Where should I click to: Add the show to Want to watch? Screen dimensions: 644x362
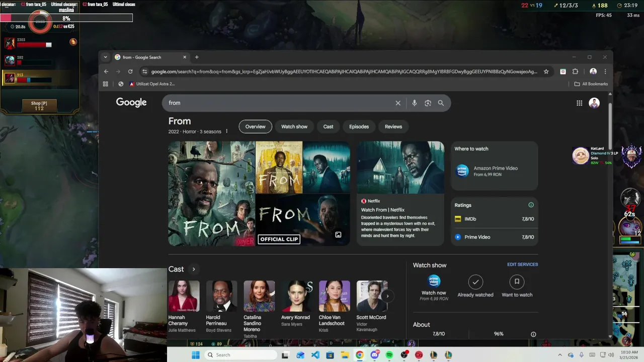point(517,286)
